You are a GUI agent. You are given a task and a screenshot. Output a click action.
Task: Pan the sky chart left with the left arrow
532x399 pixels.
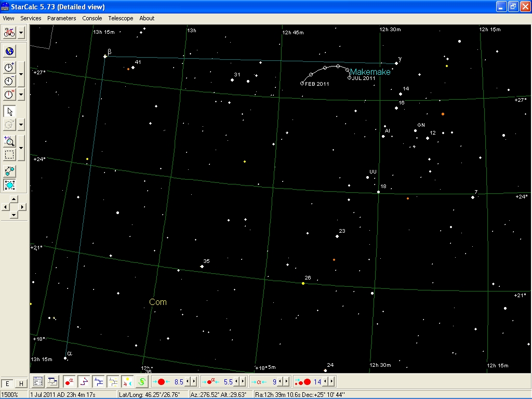click(5, 207)
